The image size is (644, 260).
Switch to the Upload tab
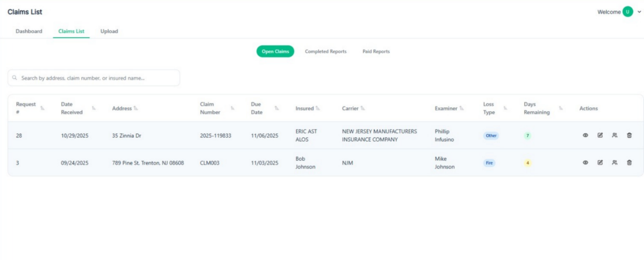click(x=108, y=31)
